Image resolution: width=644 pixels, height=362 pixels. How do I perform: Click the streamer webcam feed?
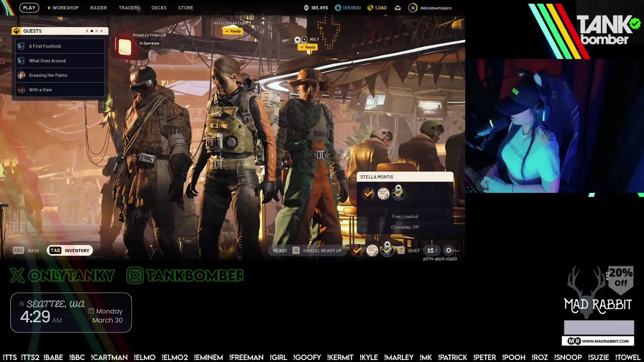pos(554,126)
